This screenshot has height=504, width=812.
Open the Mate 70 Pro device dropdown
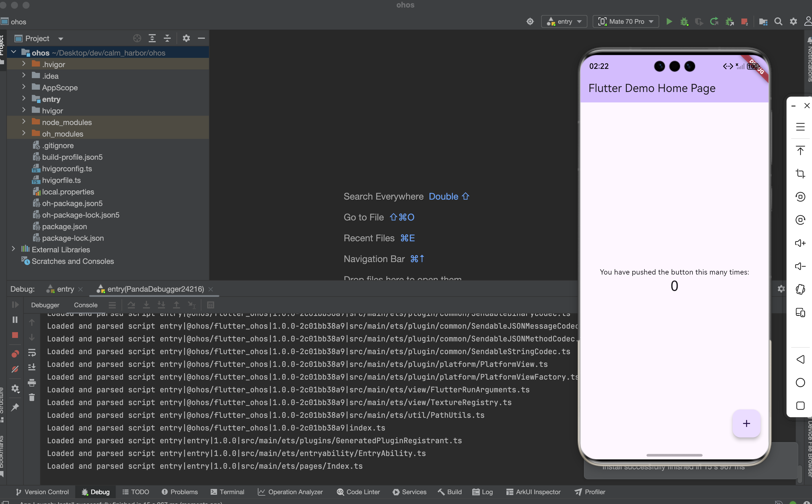pos(626,22)
